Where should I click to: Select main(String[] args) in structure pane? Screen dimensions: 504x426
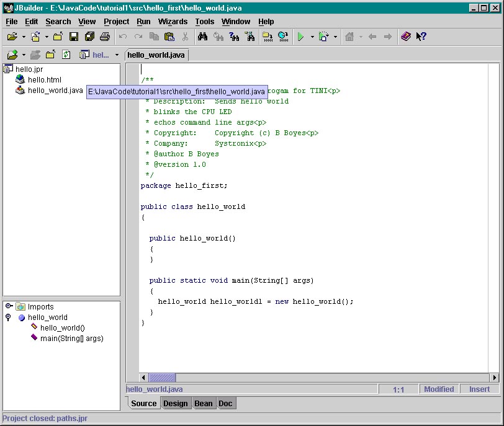[71, 339]
